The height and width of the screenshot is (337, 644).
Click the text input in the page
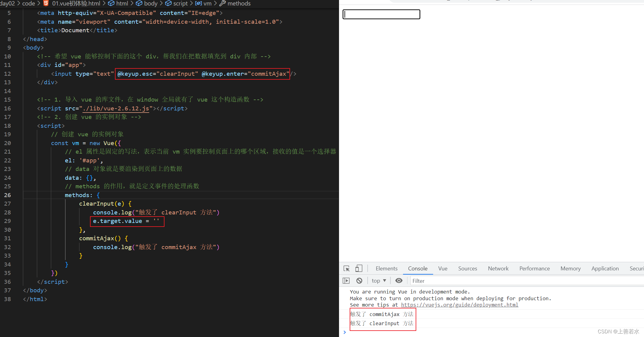click(381, 14)
